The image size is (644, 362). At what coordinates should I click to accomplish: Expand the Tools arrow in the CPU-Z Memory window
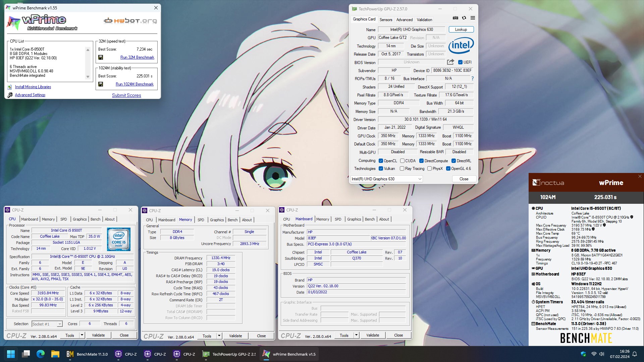[219, 336]
